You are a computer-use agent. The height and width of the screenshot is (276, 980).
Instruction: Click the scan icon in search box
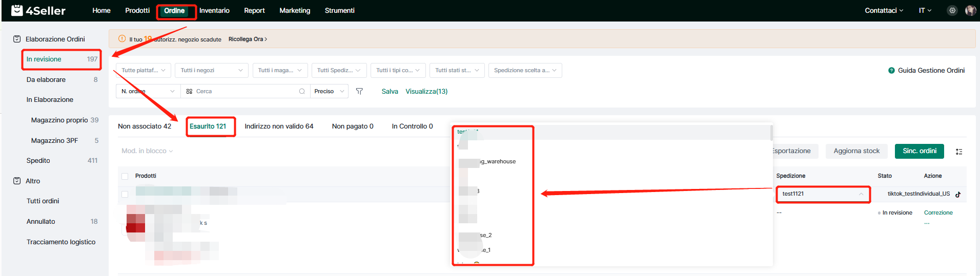189,91
